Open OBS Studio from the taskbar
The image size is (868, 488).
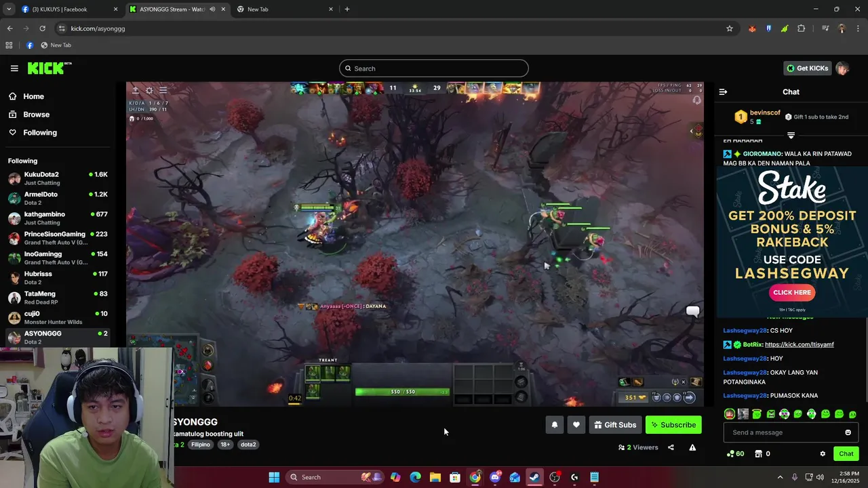click(554, 477)
